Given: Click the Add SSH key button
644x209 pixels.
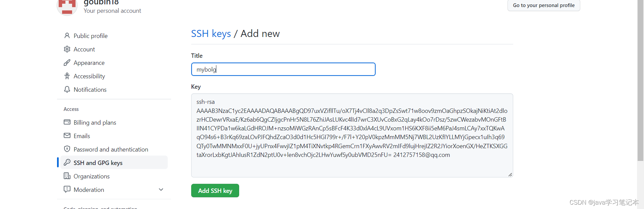Looking at the screenshot, I should click(215, 191).
